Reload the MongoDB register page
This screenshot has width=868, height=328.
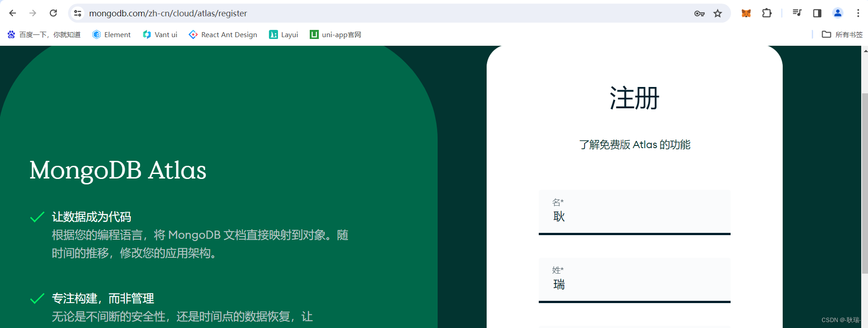coord(53,13)
